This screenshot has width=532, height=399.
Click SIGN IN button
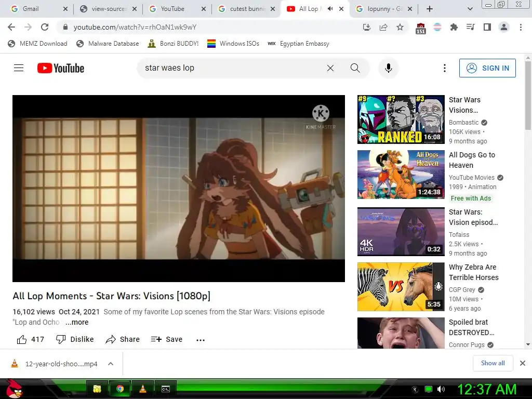pos(487,68)
